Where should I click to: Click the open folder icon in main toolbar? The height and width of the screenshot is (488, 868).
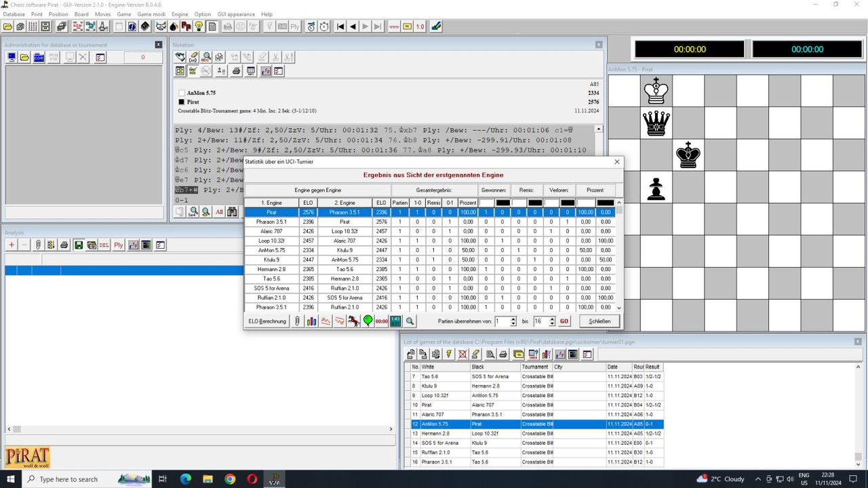coord(7,26)
